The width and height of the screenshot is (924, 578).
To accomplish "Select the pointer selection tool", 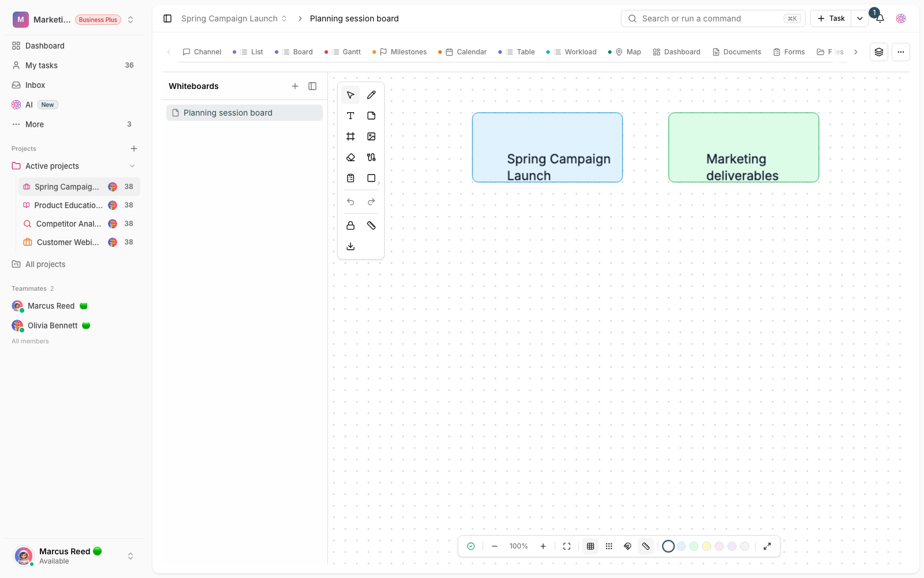I will coord(351,95).
